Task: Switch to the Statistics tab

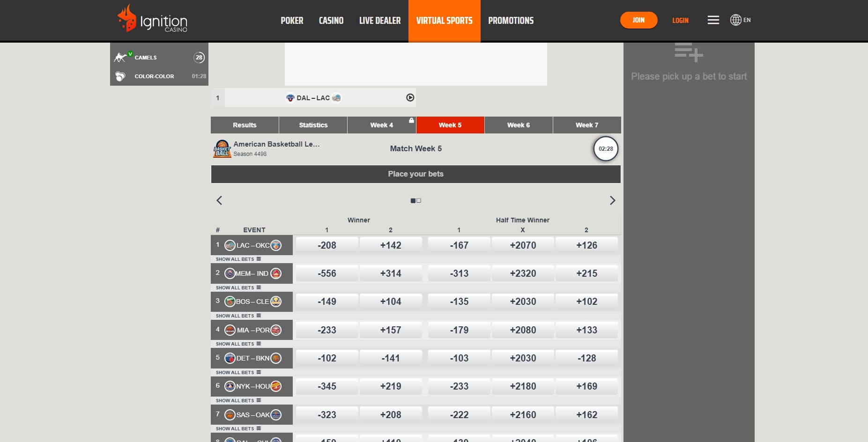Action: (313, 125)
